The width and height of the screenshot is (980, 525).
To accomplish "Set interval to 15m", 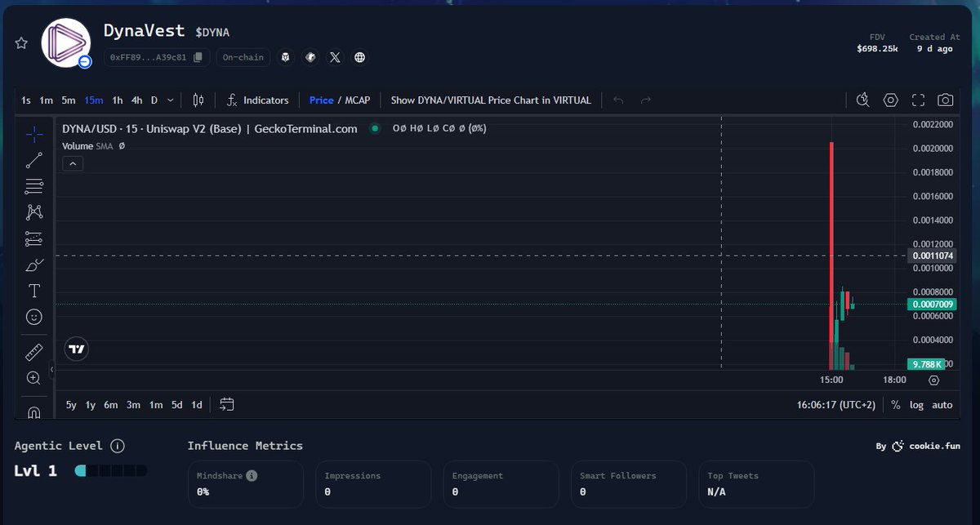I will click(94, 100).
